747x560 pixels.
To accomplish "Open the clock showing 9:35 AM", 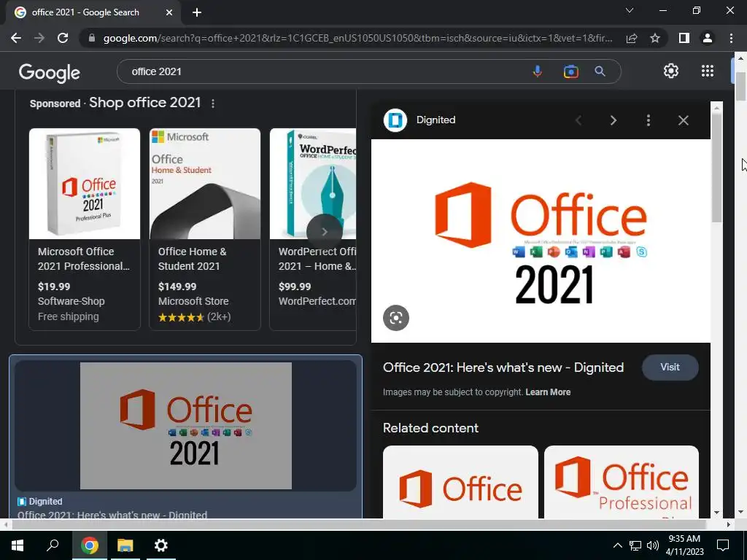I will [x=684, y=545].
